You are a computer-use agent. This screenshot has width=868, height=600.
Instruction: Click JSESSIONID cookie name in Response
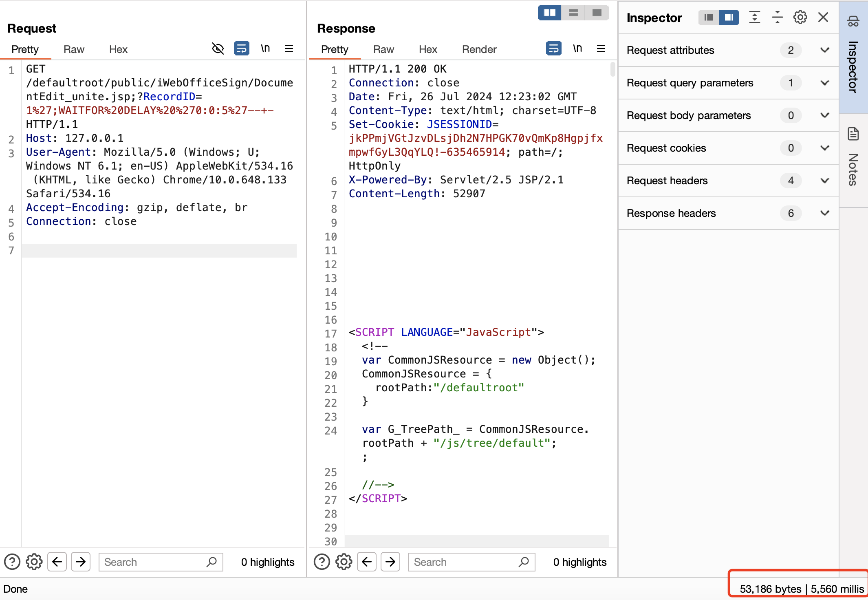[459, 124]
